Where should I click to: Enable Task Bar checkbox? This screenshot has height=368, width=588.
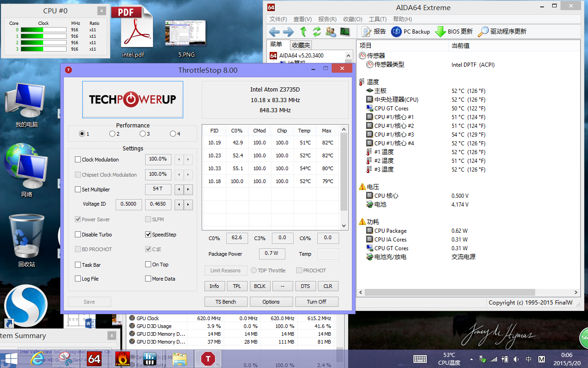78,265
